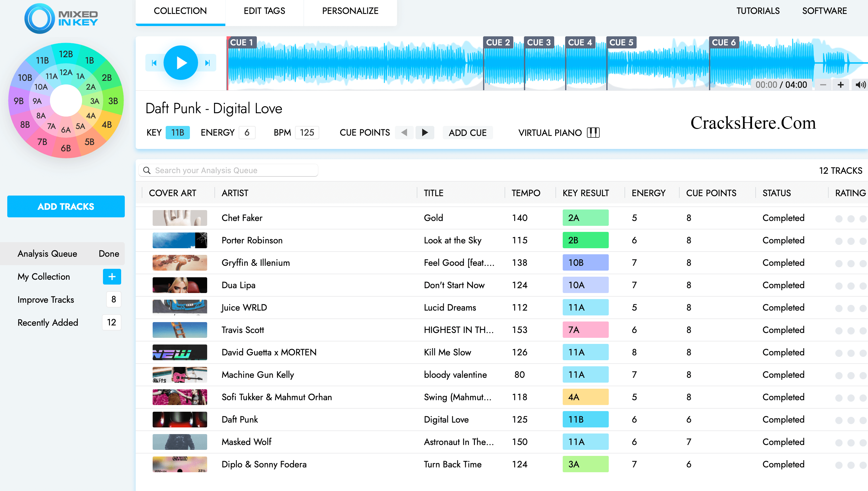Open the Tutorials link
868x491 pixels.
[x=758, y=11]
